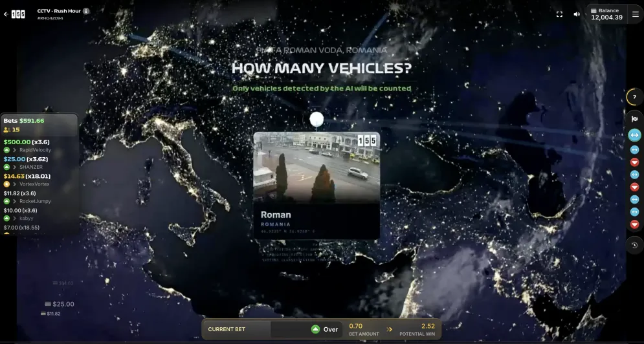Open the Roman CCTV camera thumbnail
The width and height of the screenshot is (644, 344).
(316, 167)
